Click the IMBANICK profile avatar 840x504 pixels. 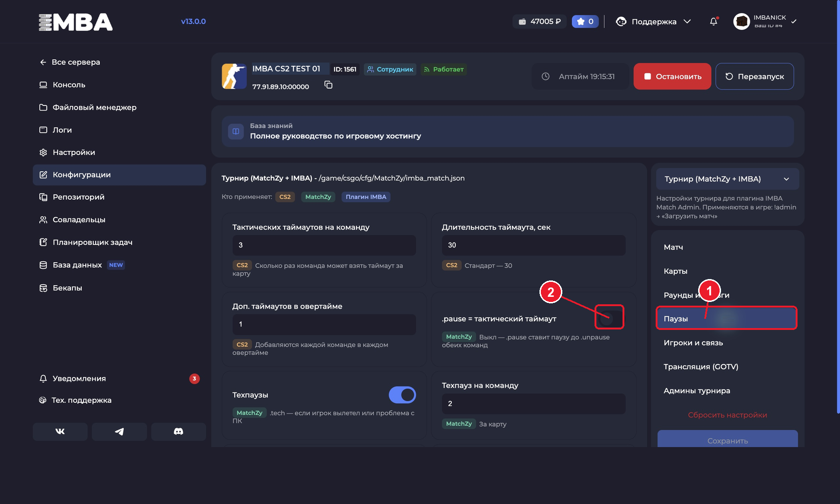click(742, 21)
